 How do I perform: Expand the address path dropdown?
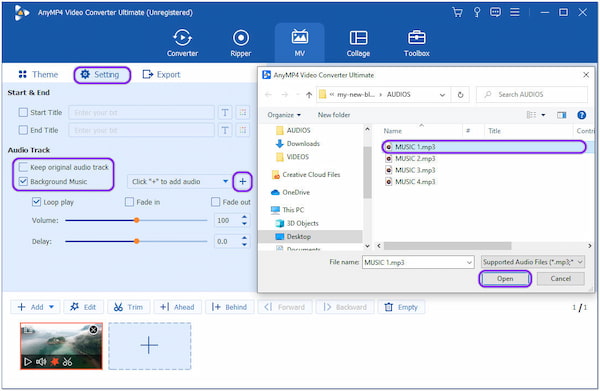click(x=442, y=94)
